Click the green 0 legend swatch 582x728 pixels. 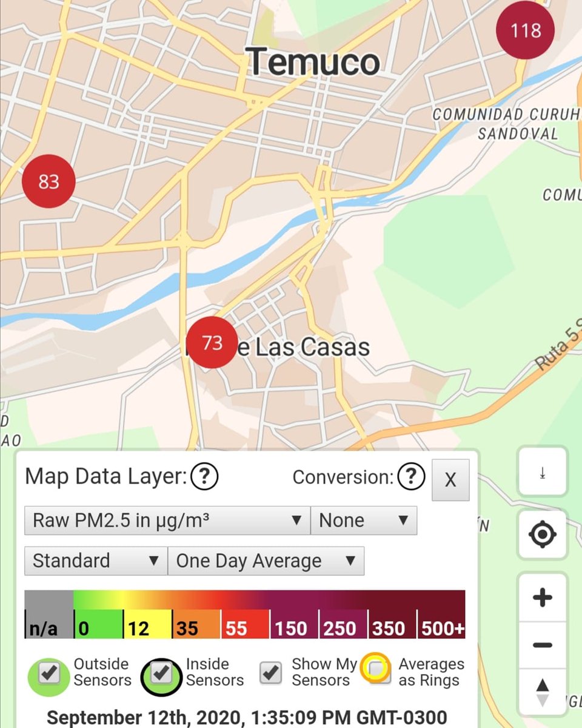point(98,624)
